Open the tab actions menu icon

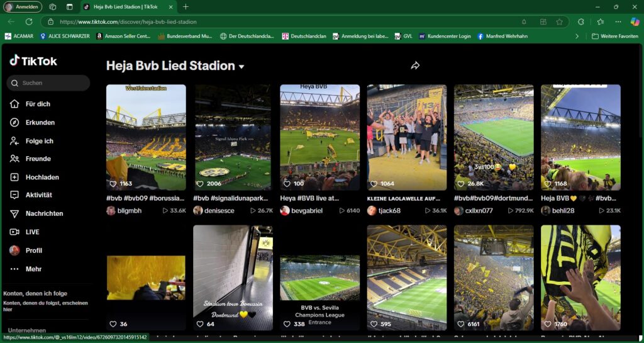69,7
